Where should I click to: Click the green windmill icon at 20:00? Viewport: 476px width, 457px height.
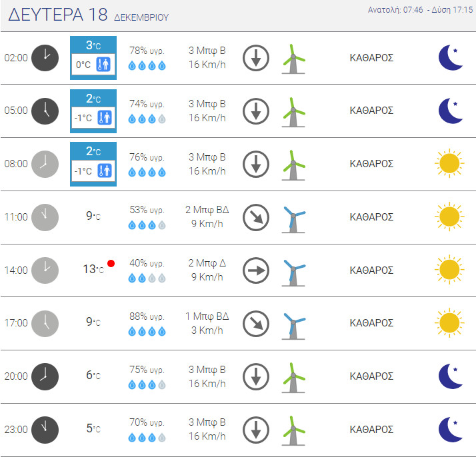(292, 376)
